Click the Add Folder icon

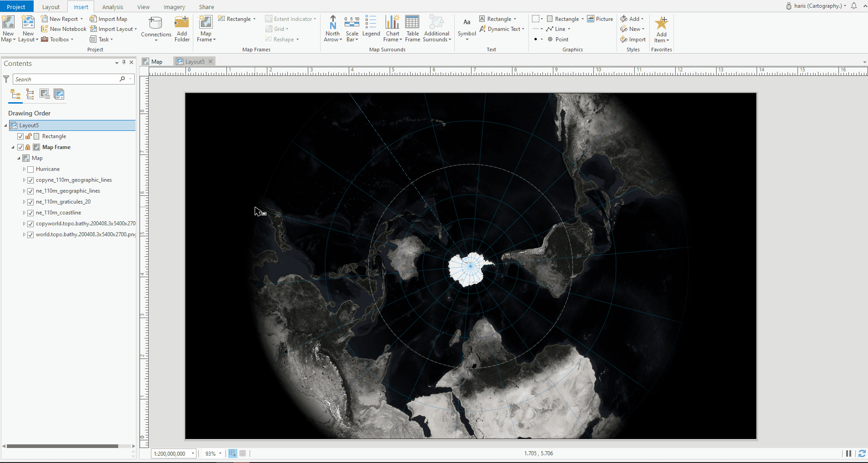coord(182,22)
